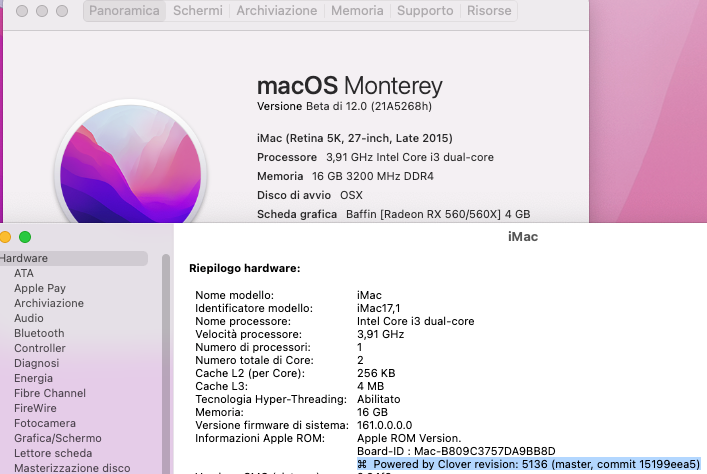Select Hardware in the sidebar
The image size is (707, 474).
coord(73,258)
